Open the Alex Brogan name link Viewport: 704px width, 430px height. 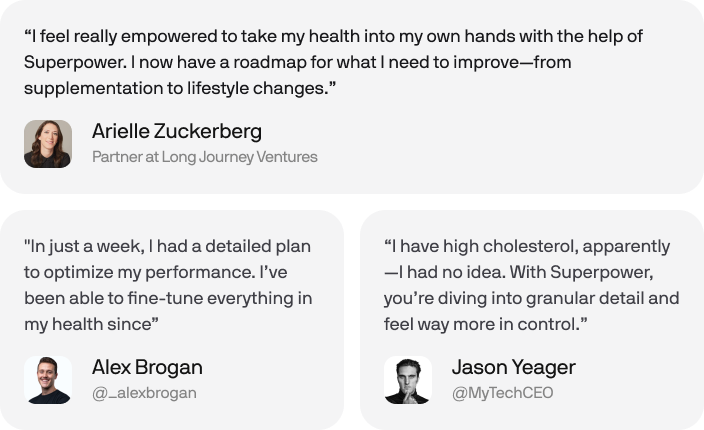point(147,367)
